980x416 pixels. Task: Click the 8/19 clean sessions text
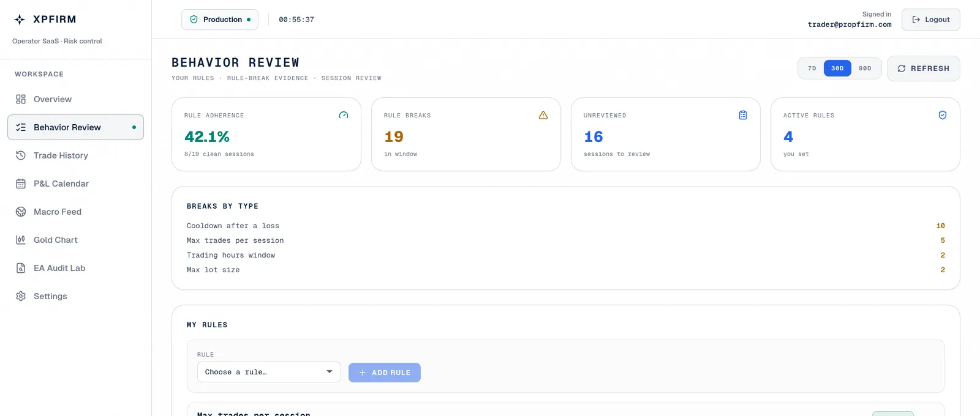pyautogui.click(x=219, y=154)
